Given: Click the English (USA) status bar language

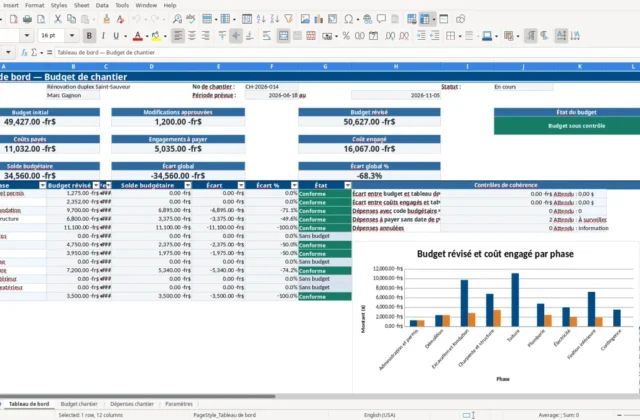Looking at the screenshot, I should tap(380, 415).
